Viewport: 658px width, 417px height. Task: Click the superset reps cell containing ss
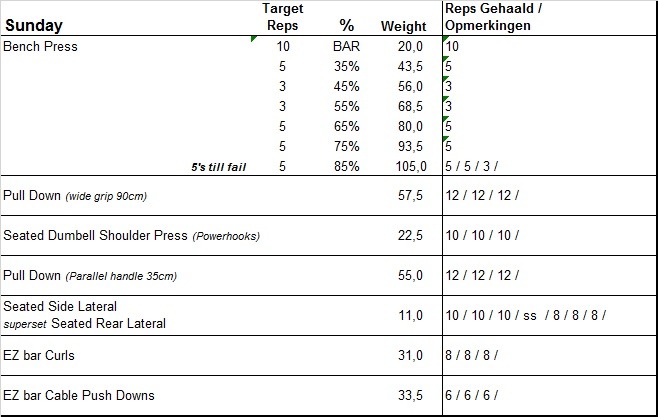point(526,315)
